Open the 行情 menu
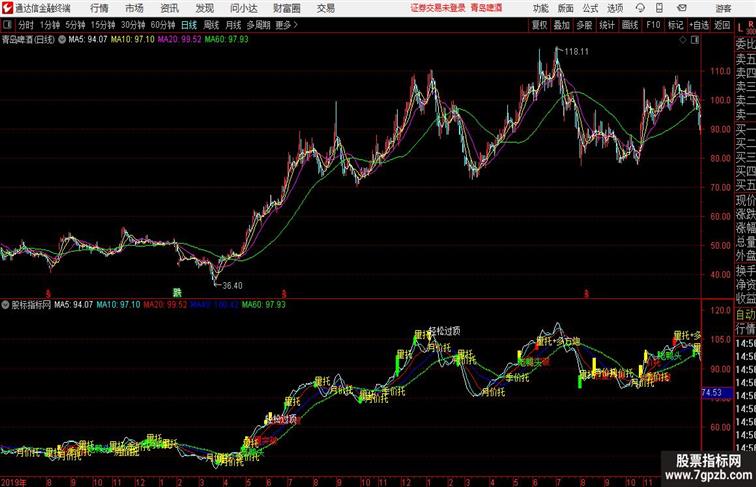Viewport: 756px width, 487px height. (x=99, y=8)
